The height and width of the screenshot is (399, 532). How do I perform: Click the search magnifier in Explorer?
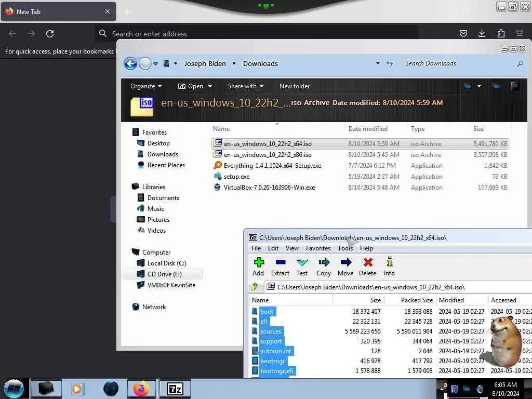[x=520, y=63]
